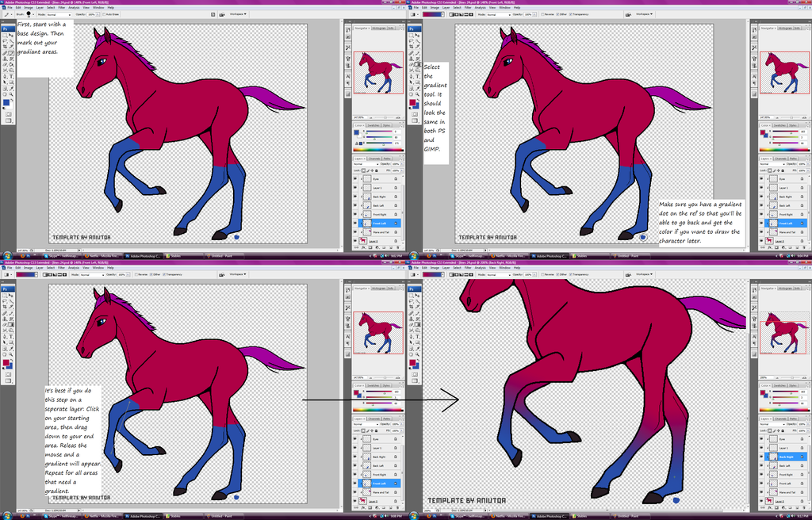Click the Opacity field in bottom-right window's options bar
The width and height of the screenshot is (812, 520).
click(x=527, y=274)
